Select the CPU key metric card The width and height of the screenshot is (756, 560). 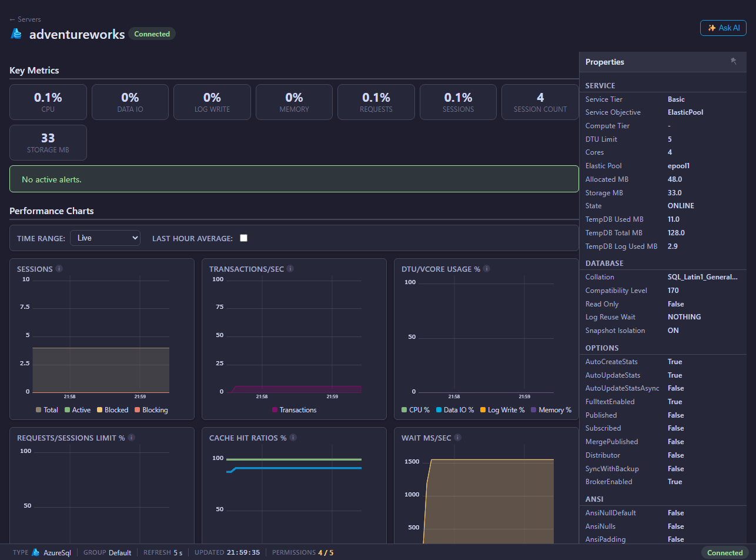[x=48, y=102]
